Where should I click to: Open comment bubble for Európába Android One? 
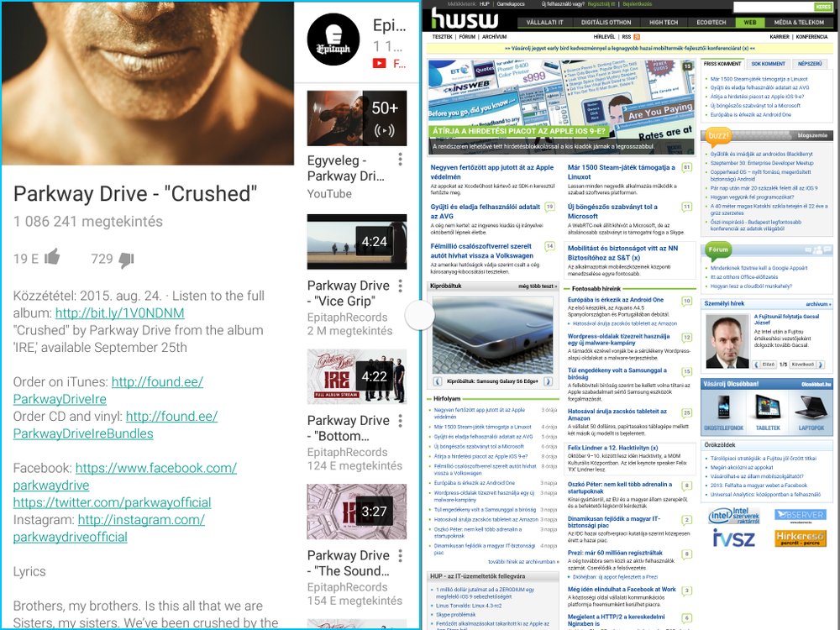coord(686,301)
